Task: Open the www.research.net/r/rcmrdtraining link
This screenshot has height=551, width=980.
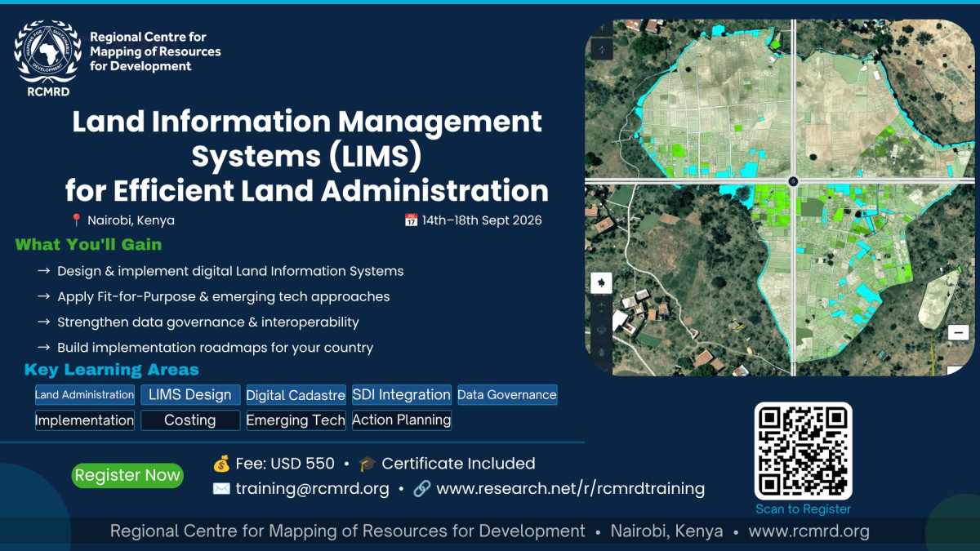Action: (571, 489)
